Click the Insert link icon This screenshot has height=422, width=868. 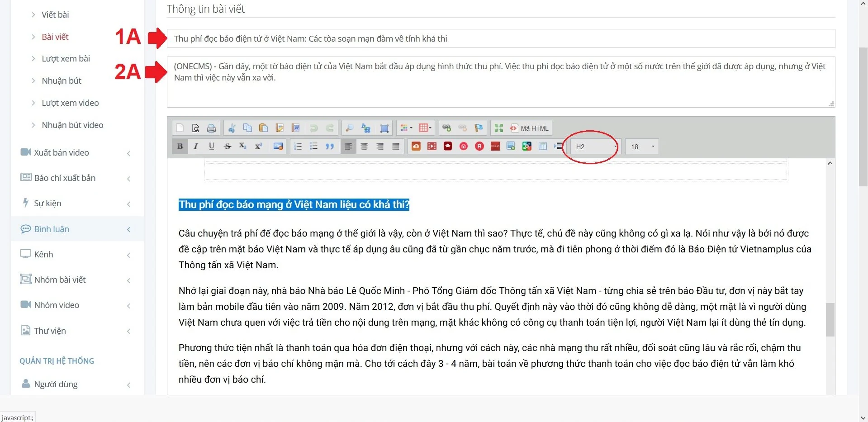pyautogui.click(x=446, y=128)
